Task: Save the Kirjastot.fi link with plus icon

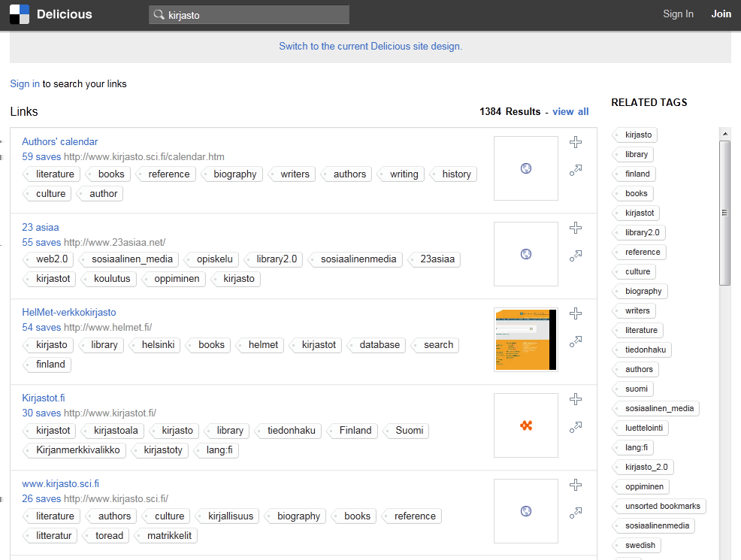Action: pyautogui.click(x=575, y=399)
